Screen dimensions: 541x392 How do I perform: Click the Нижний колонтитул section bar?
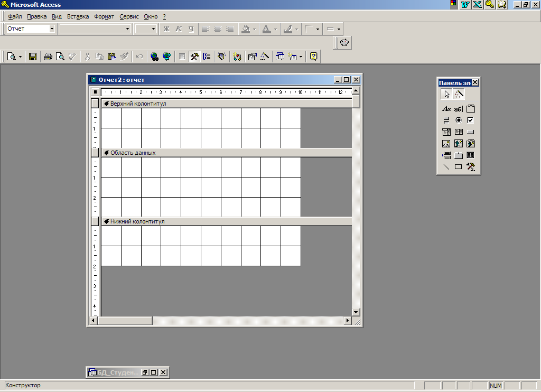tap(226, 221)
